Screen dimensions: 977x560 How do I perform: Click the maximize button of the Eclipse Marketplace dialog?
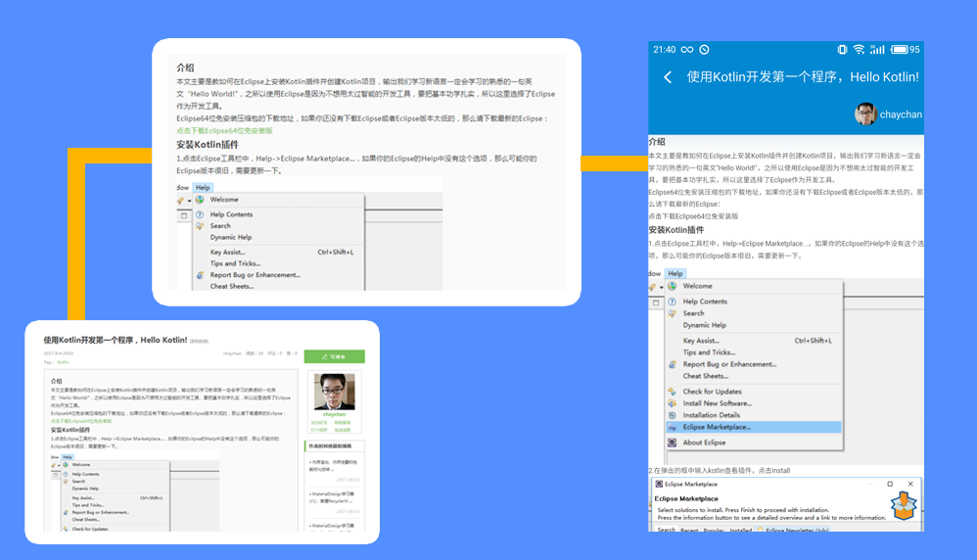pyautogui.click(x=890, y=484)
